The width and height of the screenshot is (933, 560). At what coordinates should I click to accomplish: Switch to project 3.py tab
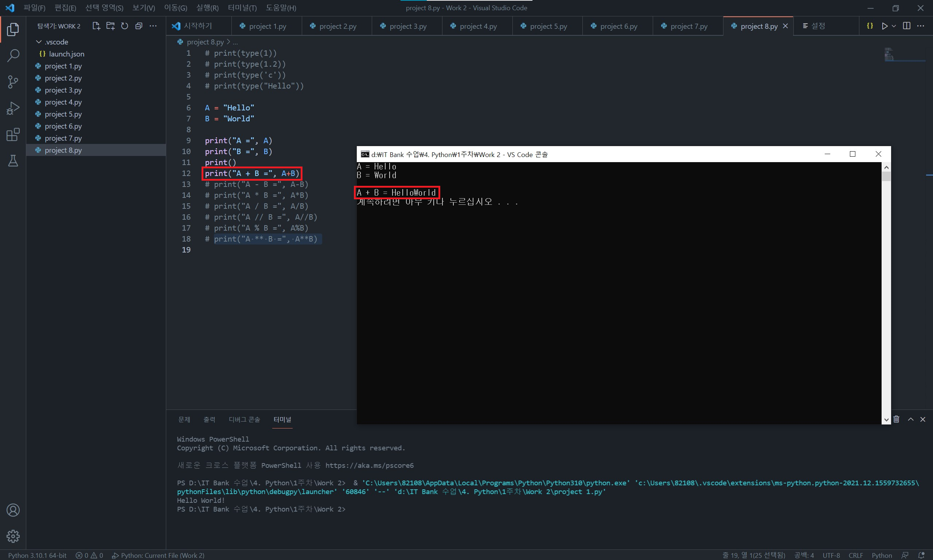tap(407, 26)
